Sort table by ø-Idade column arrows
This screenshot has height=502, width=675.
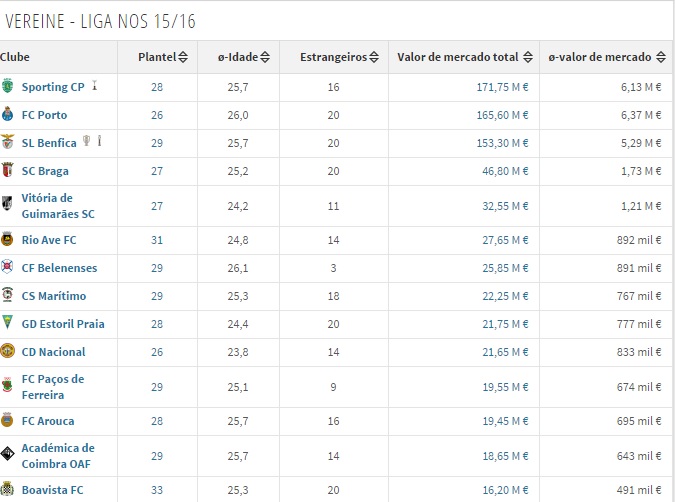265,57
